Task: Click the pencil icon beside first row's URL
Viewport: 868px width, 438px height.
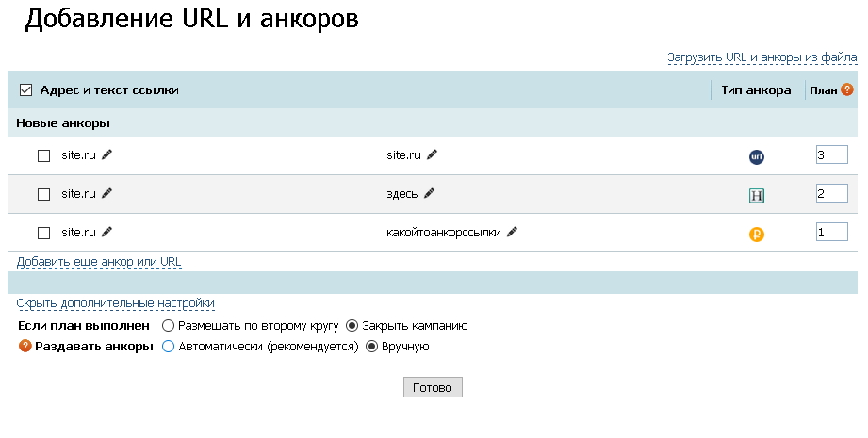Action: pyautogui.click(x=107, y=154)
